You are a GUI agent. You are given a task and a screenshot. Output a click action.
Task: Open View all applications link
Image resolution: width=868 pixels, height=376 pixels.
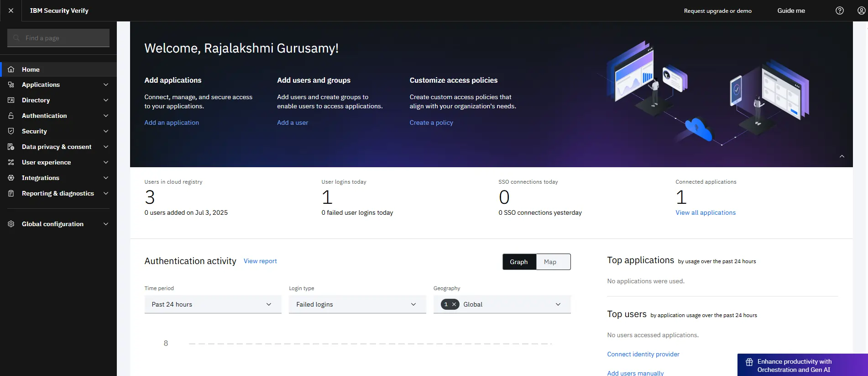[x=706, y=212]
